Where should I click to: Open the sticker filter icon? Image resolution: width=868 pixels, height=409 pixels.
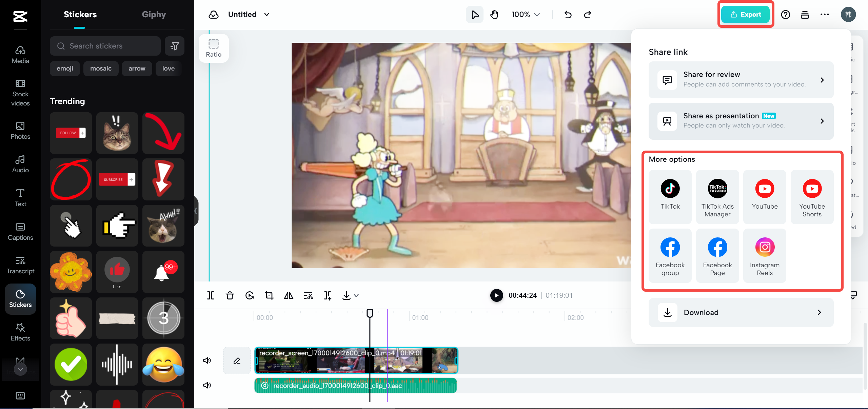(175, 46)
